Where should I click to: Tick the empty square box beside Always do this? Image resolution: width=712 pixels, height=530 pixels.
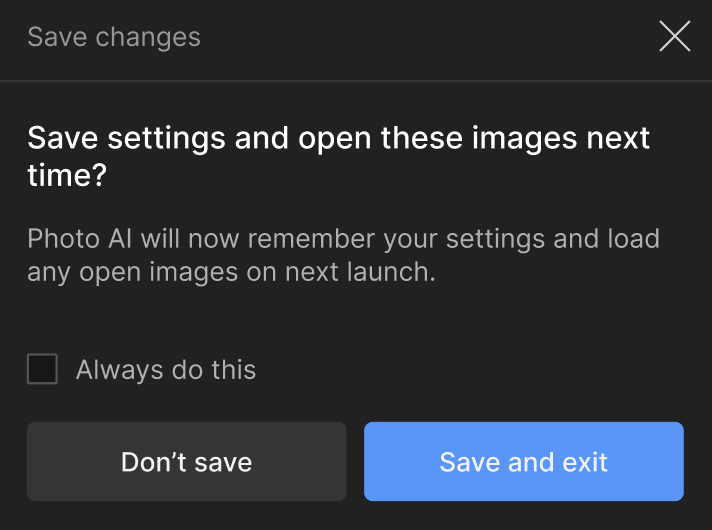tap(42, 370)
